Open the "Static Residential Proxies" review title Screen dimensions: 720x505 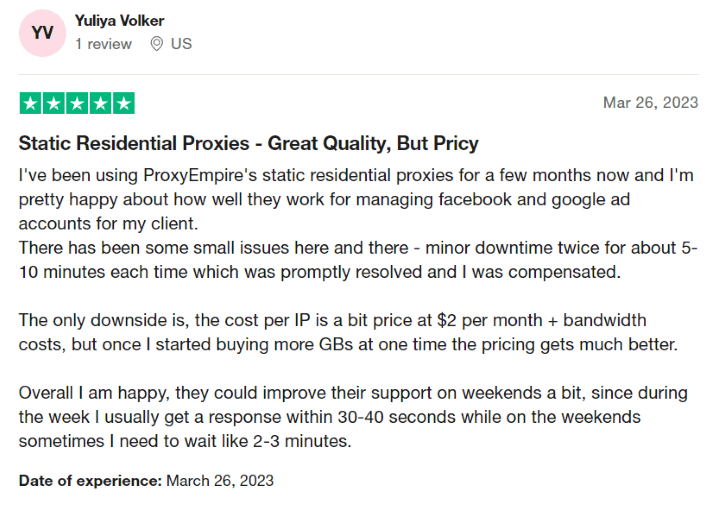248,143
